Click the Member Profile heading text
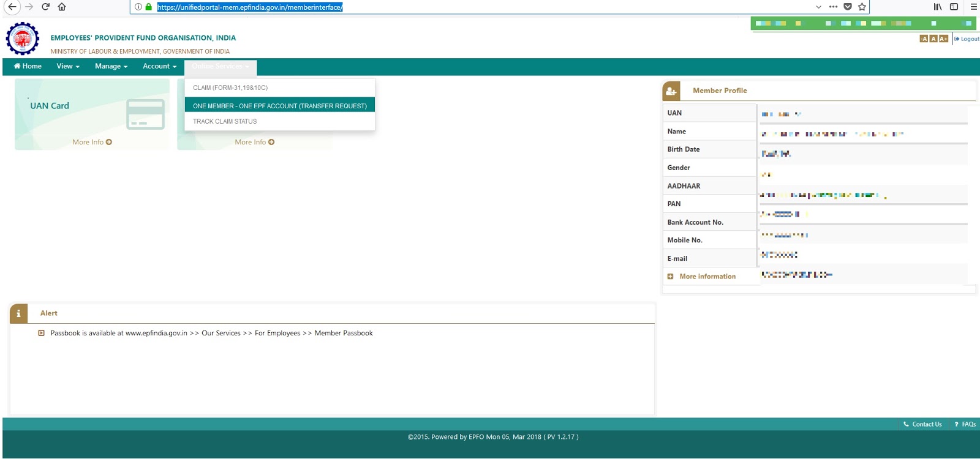The image size is (980, 459). [x=720, y=91]
